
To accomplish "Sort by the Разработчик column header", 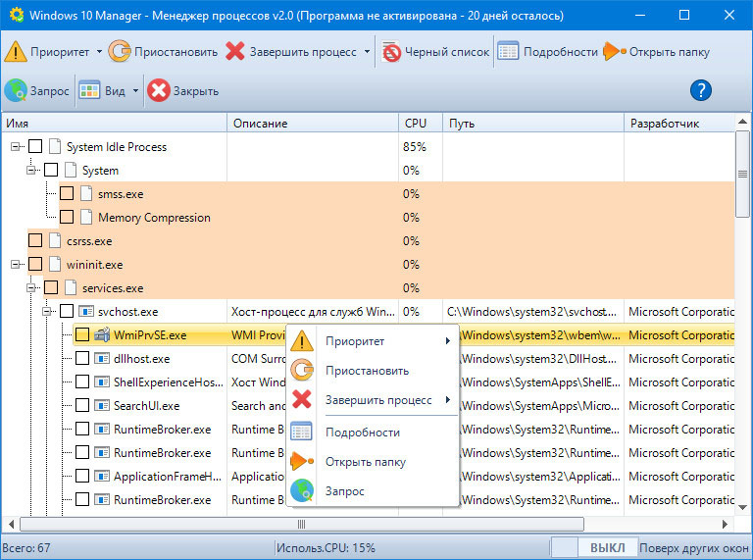I will tap(679, 123).
